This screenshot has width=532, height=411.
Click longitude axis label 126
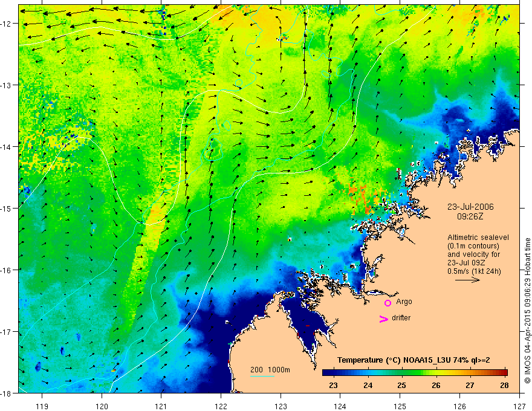coord(459,406)
